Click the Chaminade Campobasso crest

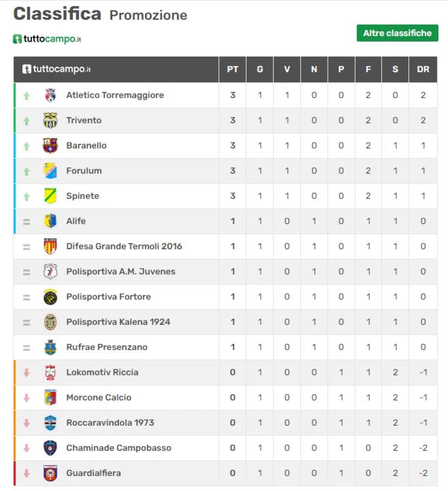tap(50, 448)
